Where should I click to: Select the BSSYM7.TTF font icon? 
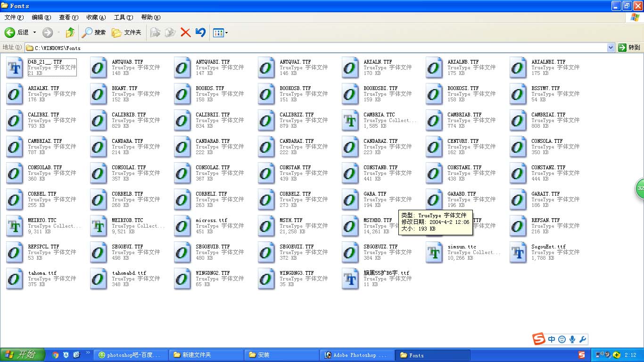coord(518,94)
